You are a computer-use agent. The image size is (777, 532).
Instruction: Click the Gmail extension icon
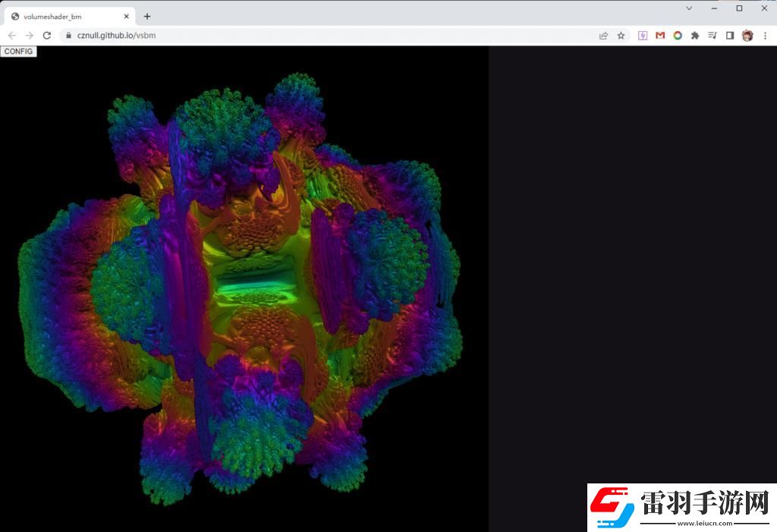tap(660, 35)
